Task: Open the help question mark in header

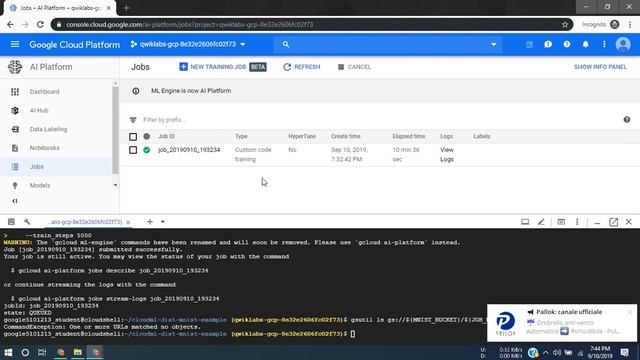Action: (567, 44)
